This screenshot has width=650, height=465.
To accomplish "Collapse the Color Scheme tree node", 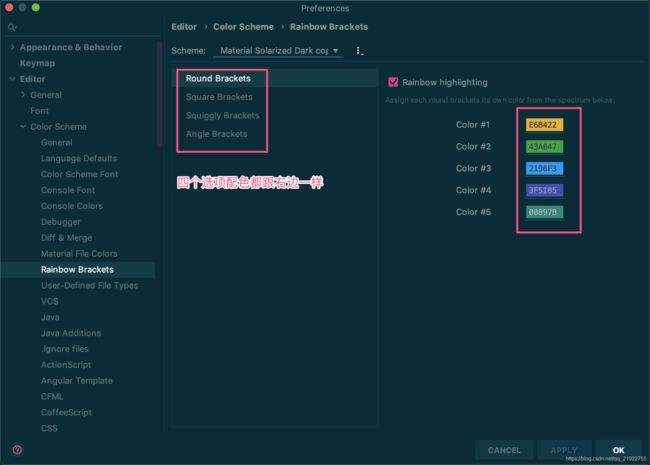I will 23,126.
